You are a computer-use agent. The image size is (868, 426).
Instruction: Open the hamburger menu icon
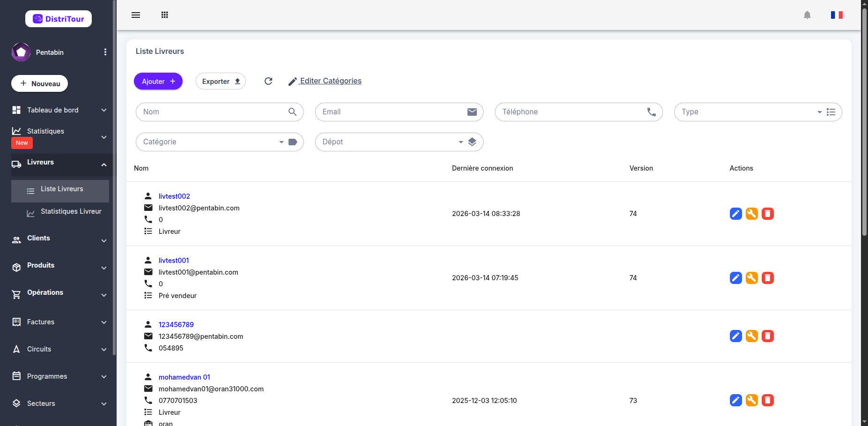(x=136, y=15)
